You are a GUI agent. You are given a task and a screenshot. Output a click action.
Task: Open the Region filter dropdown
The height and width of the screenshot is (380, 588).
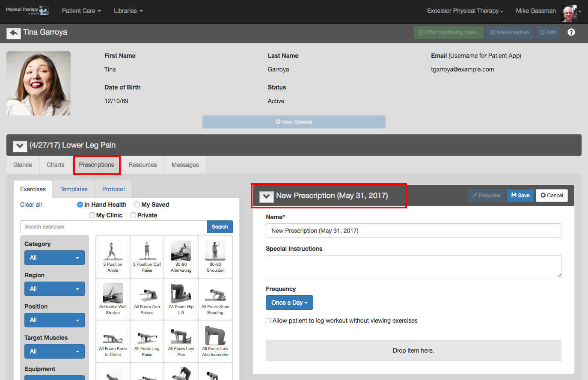[54, 289]
